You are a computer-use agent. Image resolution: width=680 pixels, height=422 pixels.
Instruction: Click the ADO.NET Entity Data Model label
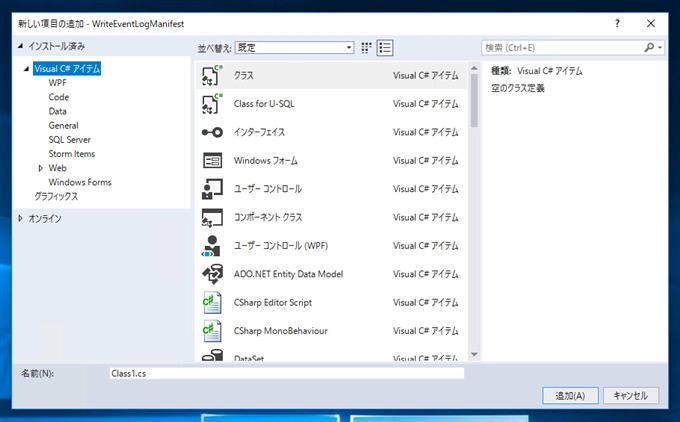288,274
